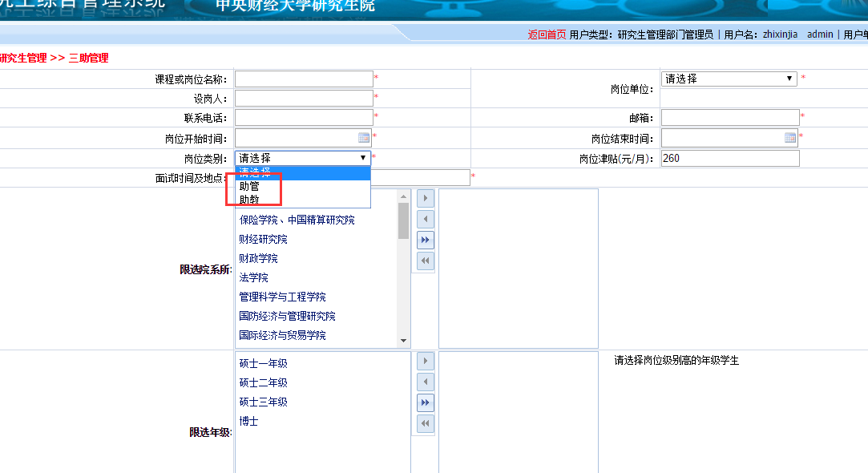Screen dimensions: 868x473
Task: Click the 课程或岗位名称 input field
Action: point(304,79)
